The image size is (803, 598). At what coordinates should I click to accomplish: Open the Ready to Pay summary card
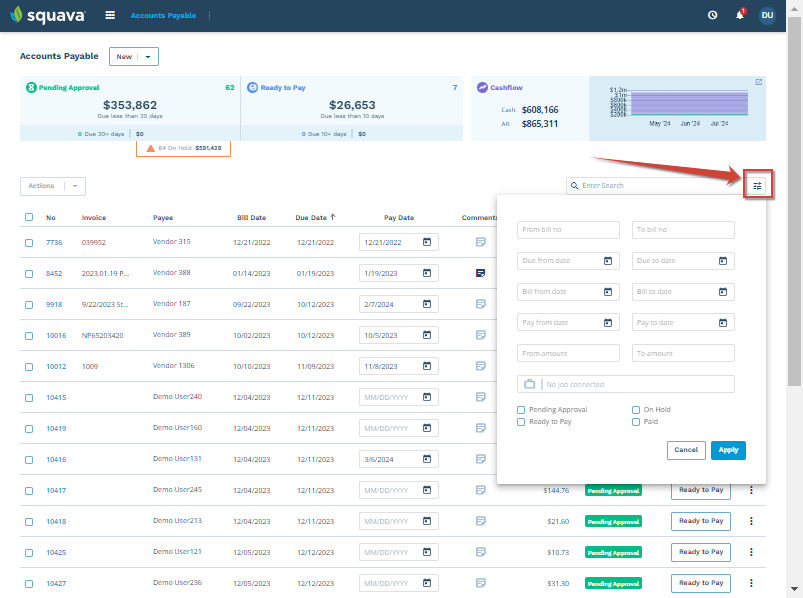click(352, 108)
